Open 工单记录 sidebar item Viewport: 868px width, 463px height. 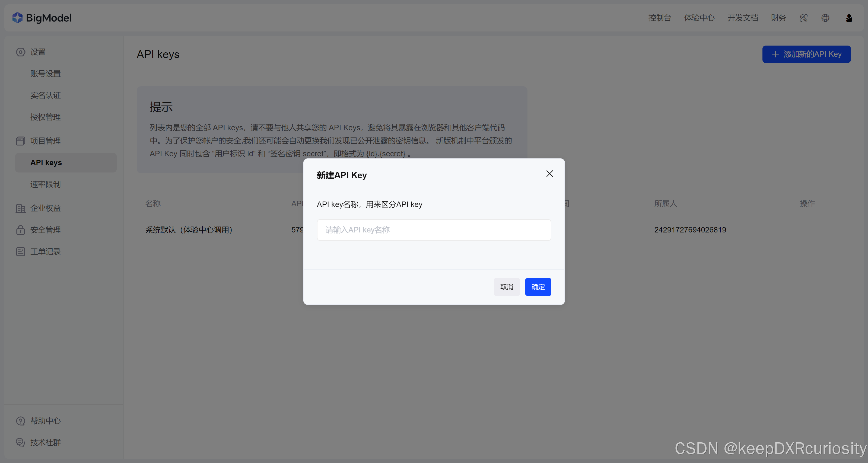[x=46, y=251]
